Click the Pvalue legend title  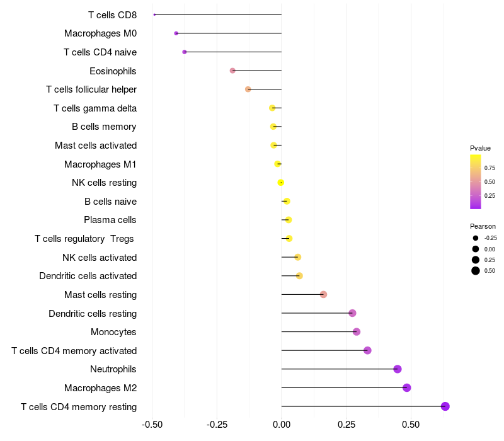tap(480, 148)
